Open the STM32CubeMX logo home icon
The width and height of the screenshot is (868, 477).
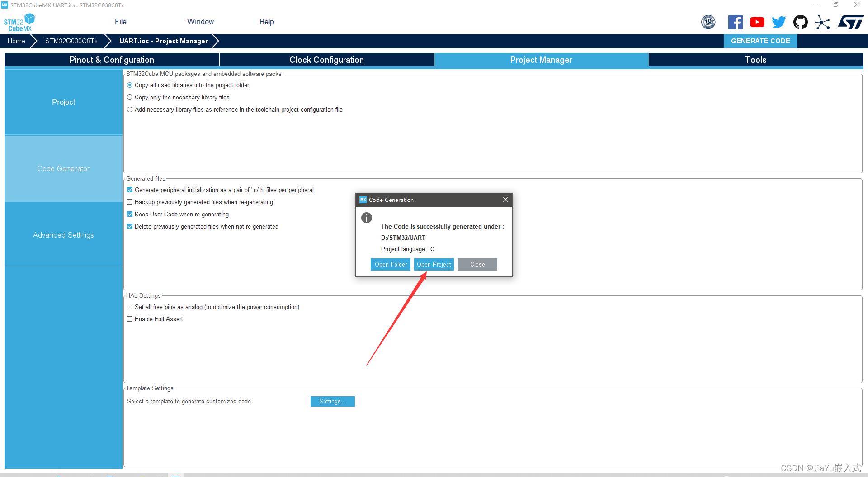tap(19, 22)
